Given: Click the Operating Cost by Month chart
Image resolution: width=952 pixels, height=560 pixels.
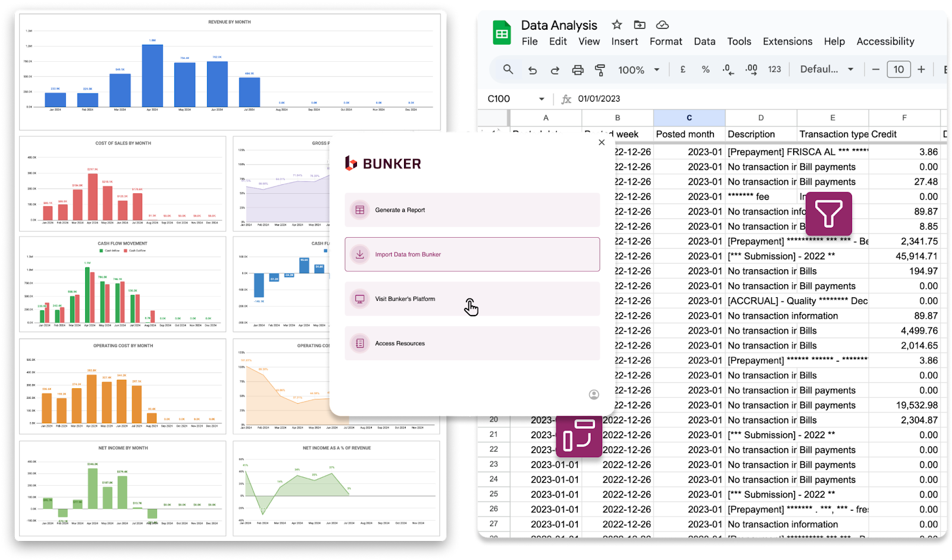Looking at the screenshot, I should 123,386.
